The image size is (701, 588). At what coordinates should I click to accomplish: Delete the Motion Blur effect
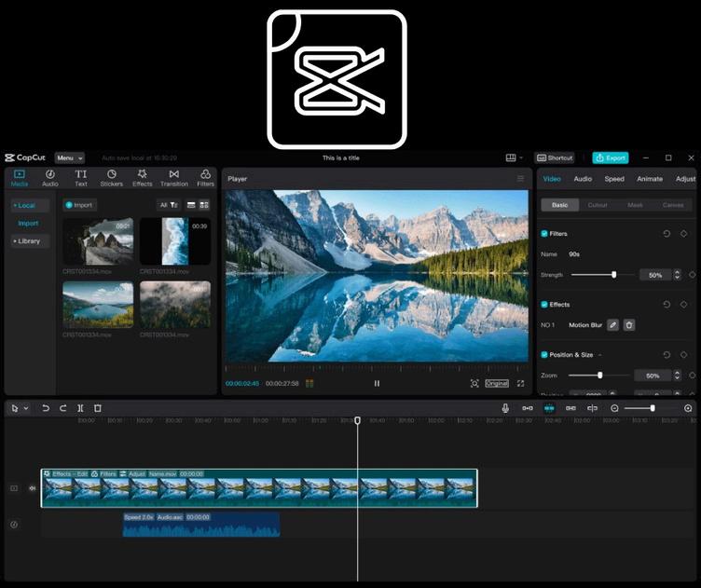pos(629,324)
